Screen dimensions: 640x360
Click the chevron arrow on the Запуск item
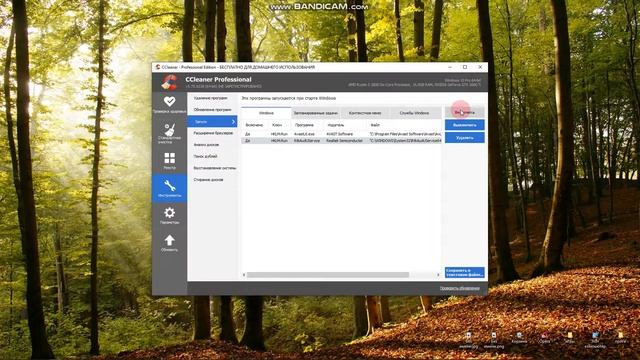click(233, 122)
